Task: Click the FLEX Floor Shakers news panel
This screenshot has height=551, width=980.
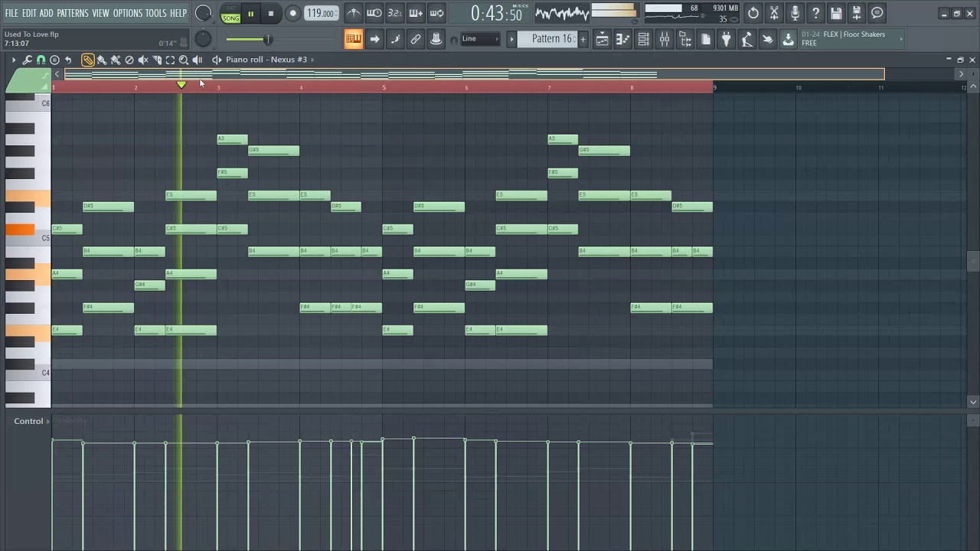Action: [851, 39]
